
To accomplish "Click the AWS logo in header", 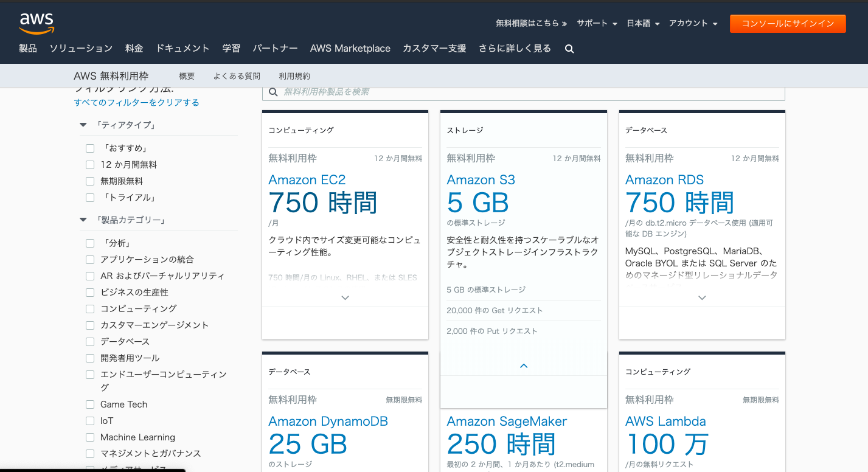I will 36,23.
